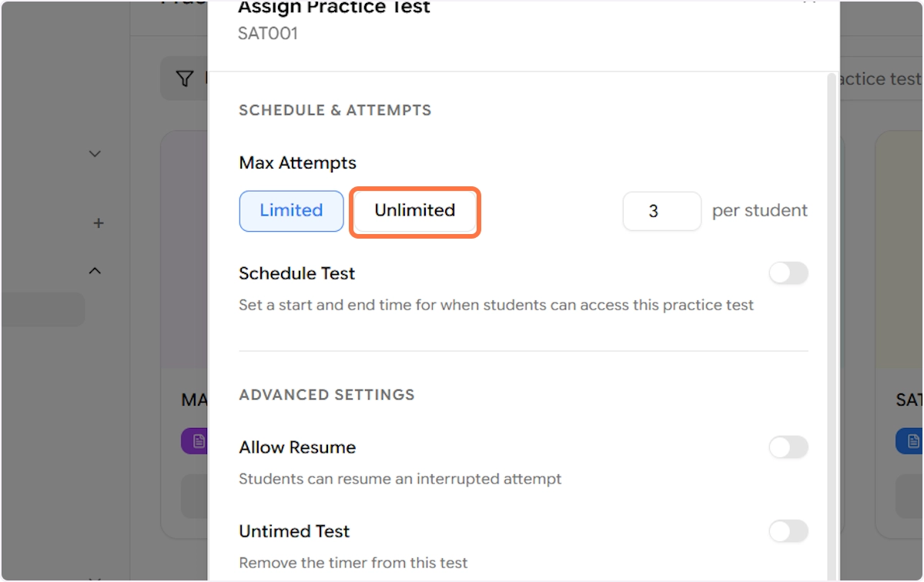Click the action button on the MA card
Screen dimensions: 924x582
click(194, 497)
